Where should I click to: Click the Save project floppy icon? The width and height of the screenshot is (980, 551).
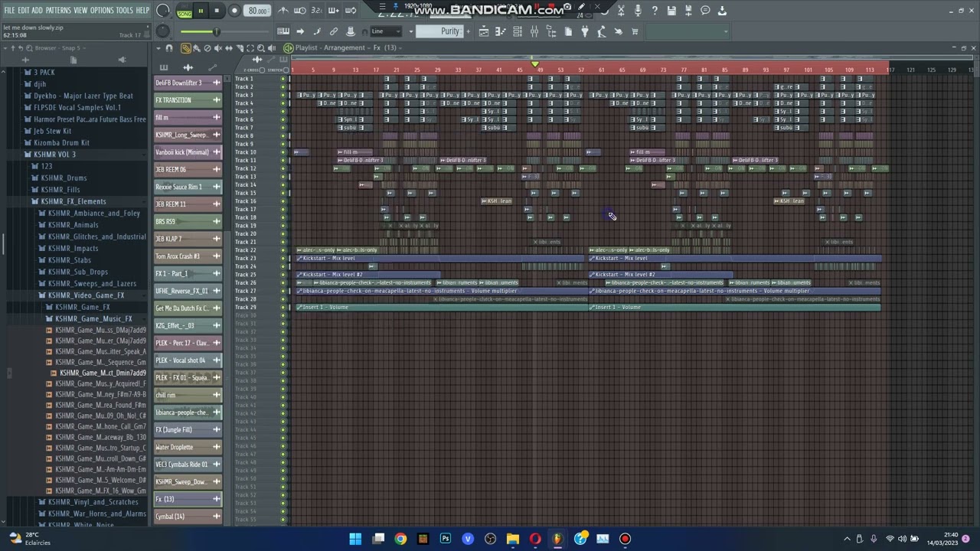tap(671, 11)
